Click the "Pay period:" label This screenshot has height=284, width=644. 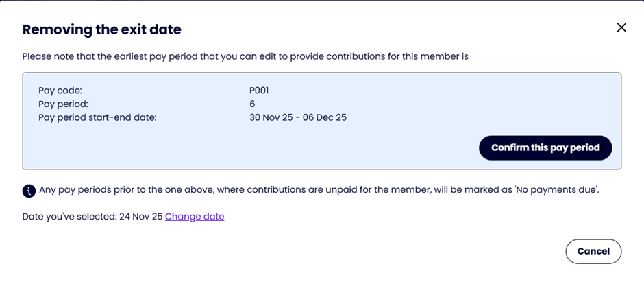(64, 104)
